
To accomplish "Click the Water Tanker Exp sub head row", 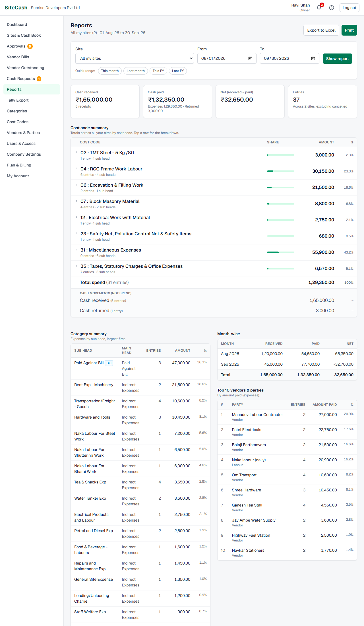I will point(140,501).
